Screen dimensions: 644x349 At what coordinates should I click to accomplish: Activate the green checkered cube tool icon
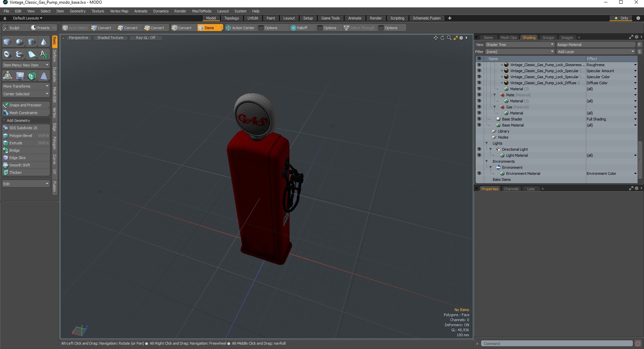tap(32, 76)
